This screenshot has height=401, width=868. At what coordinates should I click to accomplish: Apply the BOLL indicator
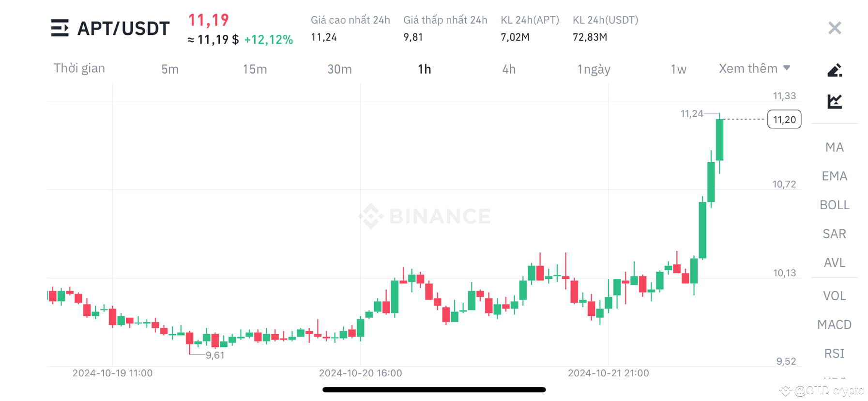tap(834, 205)
